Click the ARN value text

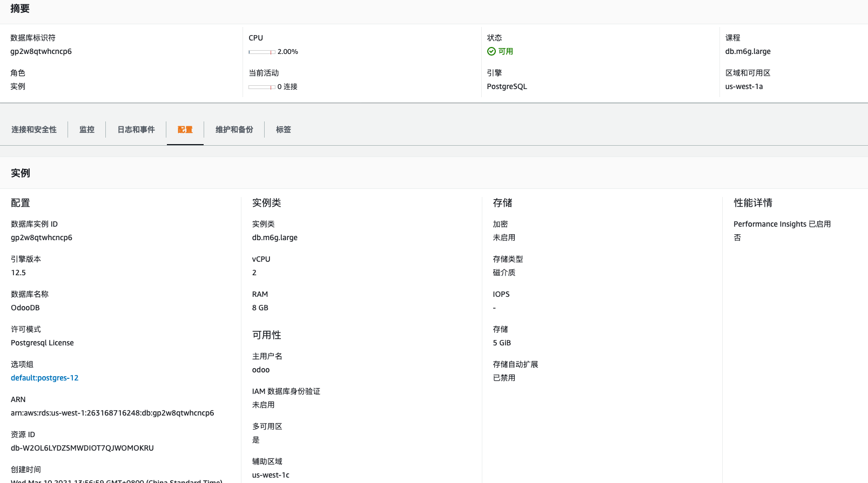click(112, 413)
